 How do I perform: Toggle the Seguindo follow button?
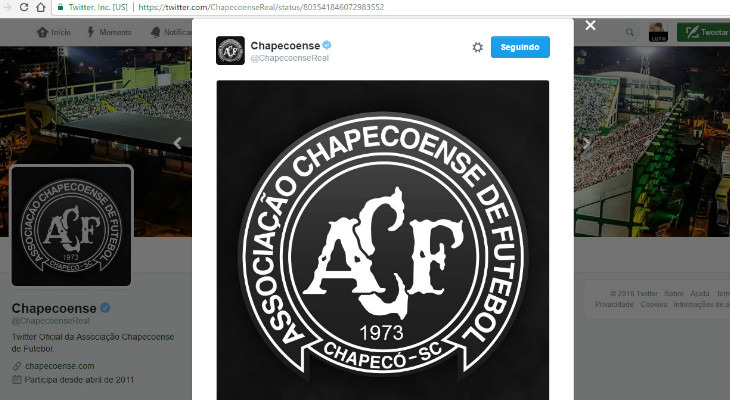pyautogui.click(x=520, y=47)
